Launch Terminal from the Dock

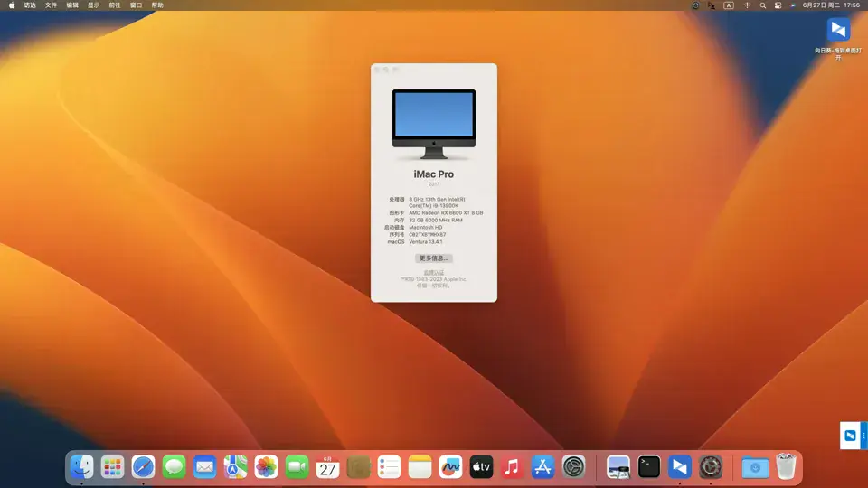[649, 467]
